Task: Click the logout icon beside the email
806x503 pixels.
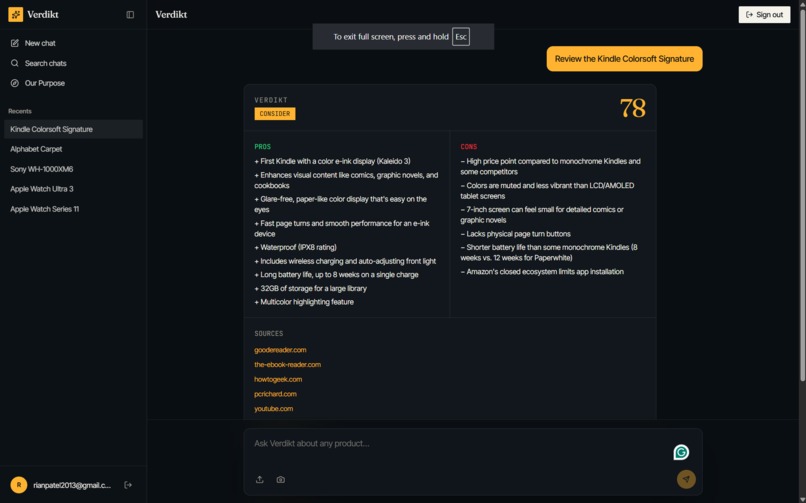Action: 128,485
